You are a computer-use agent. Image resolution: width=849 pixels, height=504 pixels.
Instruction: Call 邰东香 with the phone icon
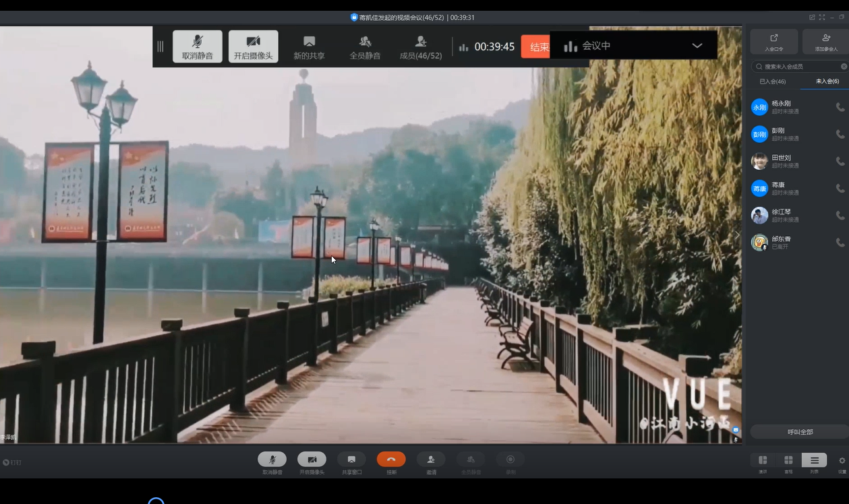pyautogui.click(x=840, y=243)
